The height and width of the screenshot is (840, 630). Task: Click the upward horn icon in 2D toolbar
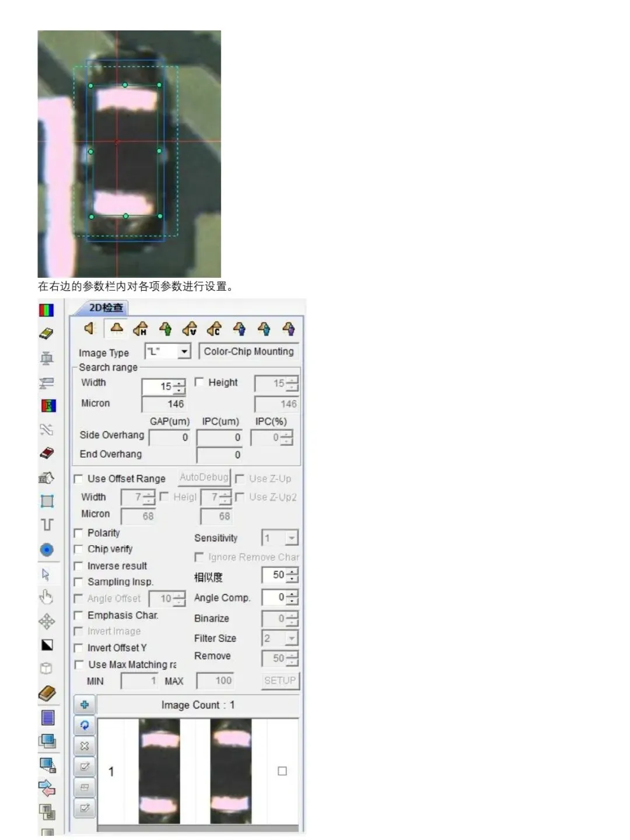tap(117, 328)
